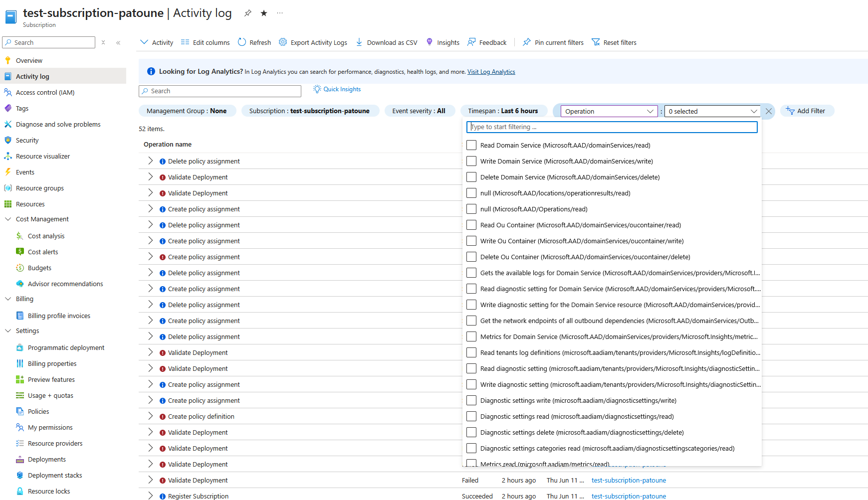The height and width of the screenshot is (500, 868).
Task: Click the Budgets icon
Action: (20, 268)
